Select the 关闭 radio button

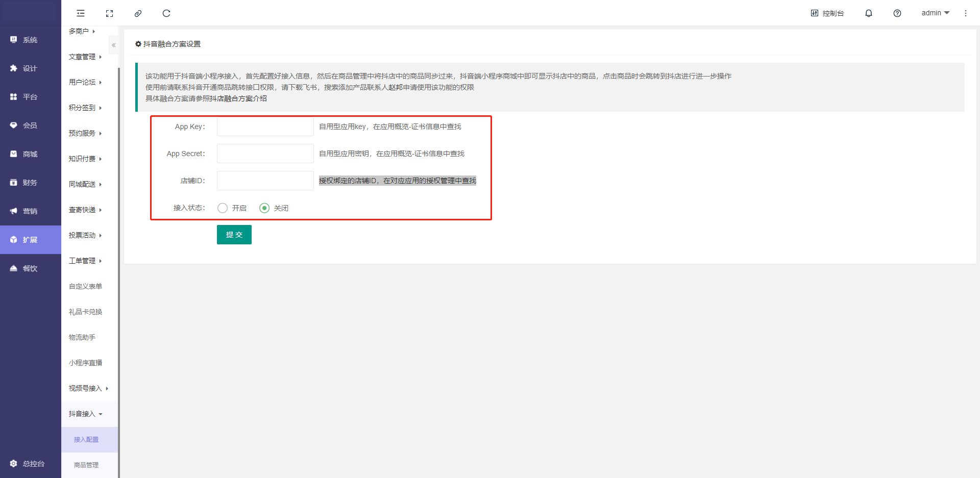(x=264, y=208)
